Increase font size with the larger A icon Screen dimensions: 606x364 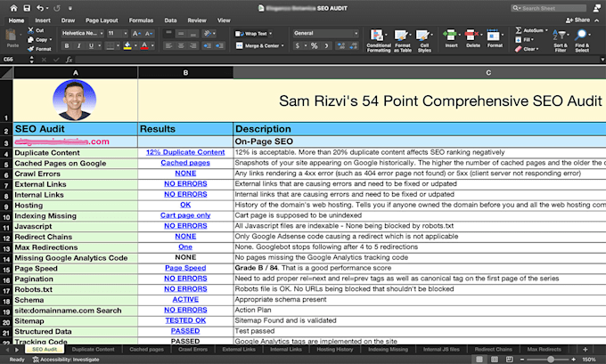click(x=135, y=34)
